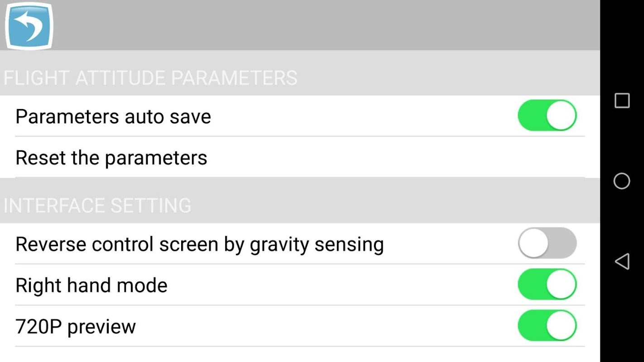The width and height of the screenshot is (644, 362).
Task: Select the Reverse control screen label text
Action: tap(199, 244)
